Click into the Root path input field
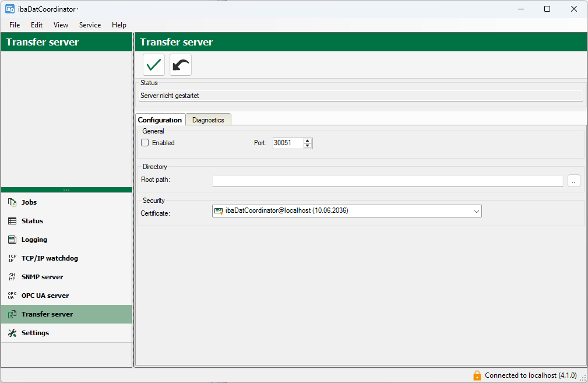This screenshot has width=588, height=383. tap(388, 181)
